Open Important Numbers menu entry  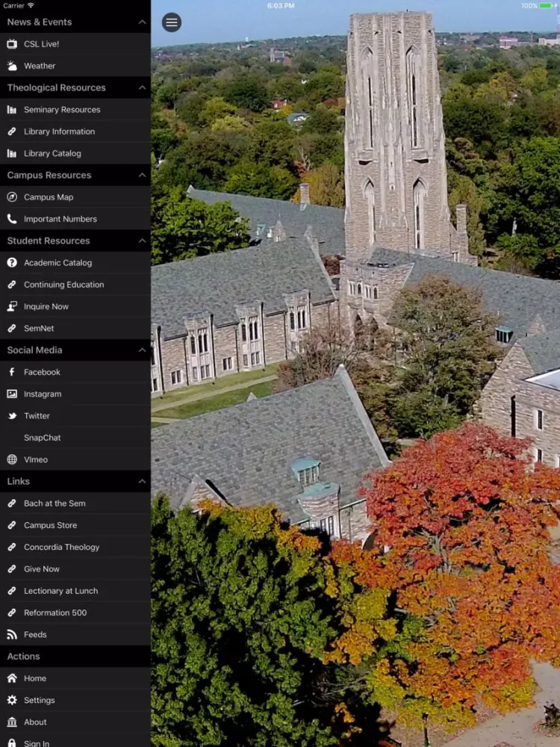[75, 219]
